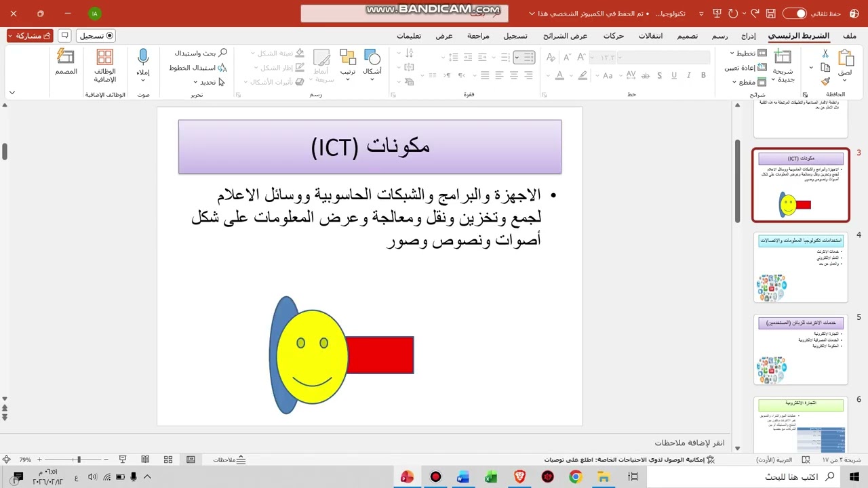
Task: Click Replace Fonts (استبدال الخطوط)
Action: point(198,68)
